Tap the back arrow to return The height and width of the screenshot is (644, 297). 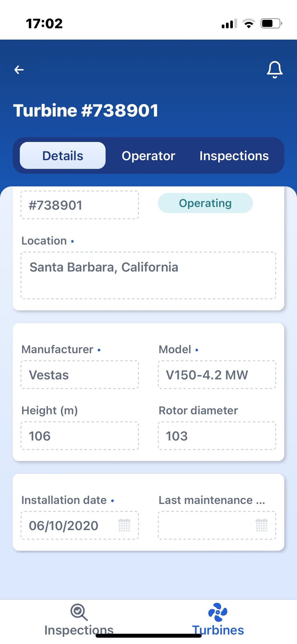(x=19, y=69)
